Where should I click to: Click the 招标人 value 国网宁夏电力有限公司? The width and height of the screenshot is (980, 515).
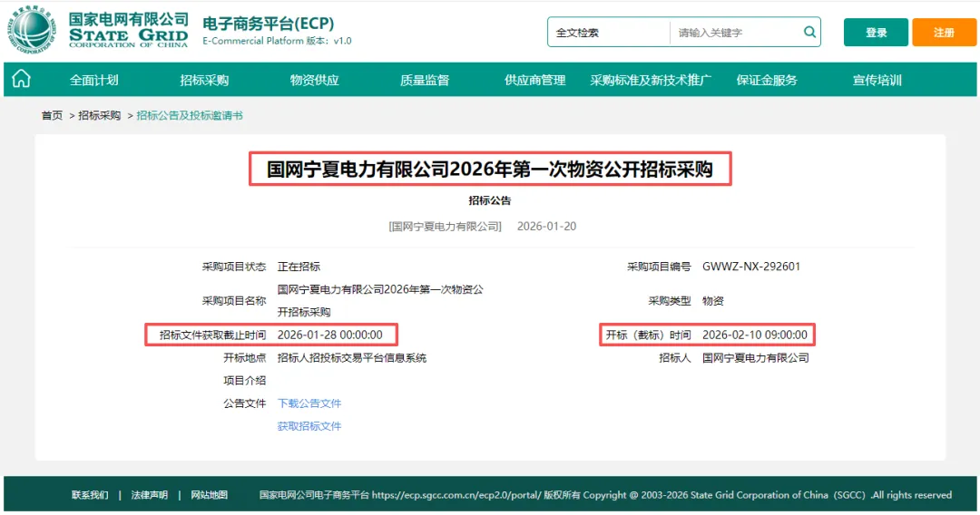pyautogui.click(x=756, y=358)
